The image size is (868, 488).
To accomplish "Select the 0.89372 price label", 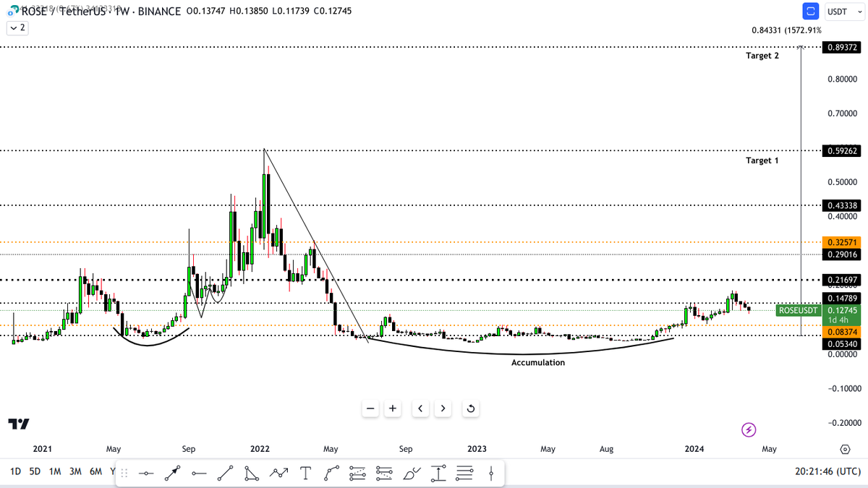I will (x=841, y=47).
